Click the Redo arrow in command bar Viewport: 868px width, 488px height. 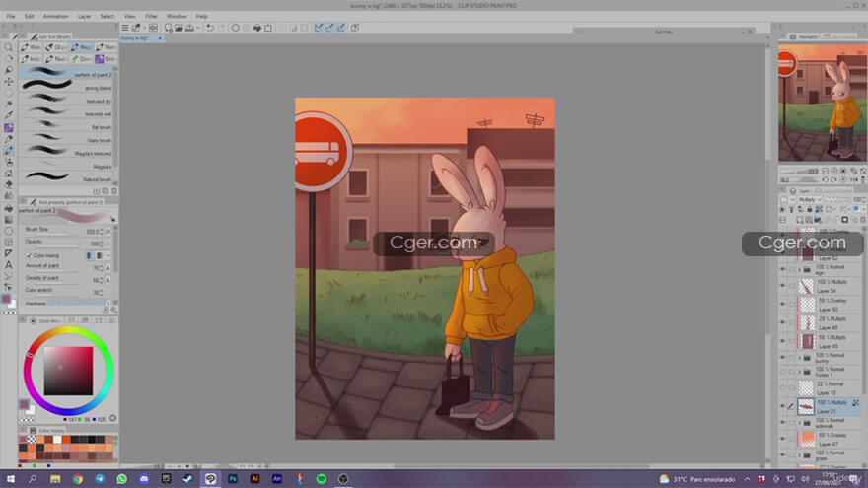[221, 28]
